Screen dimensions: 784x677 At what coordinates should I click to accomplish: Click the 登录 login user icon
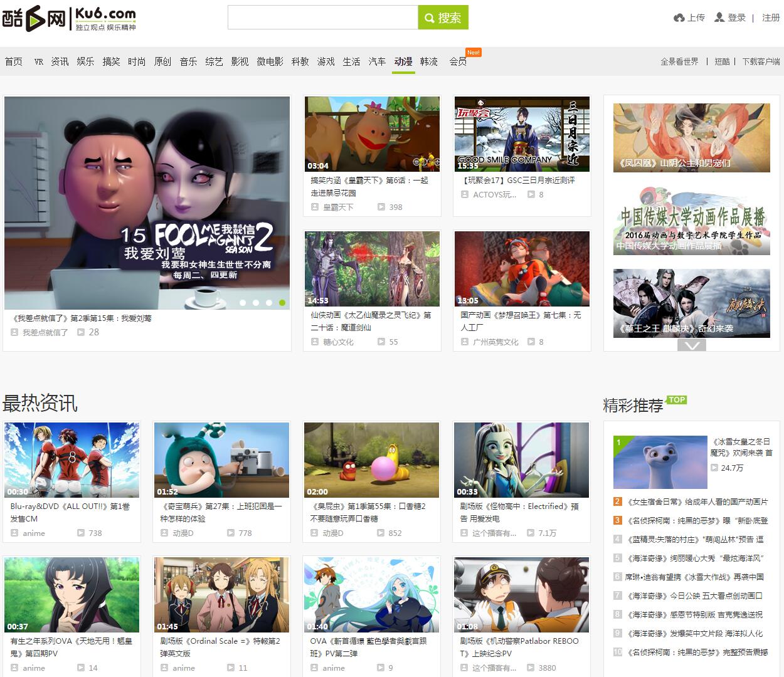pyautogui.click(x=719, y=18)
